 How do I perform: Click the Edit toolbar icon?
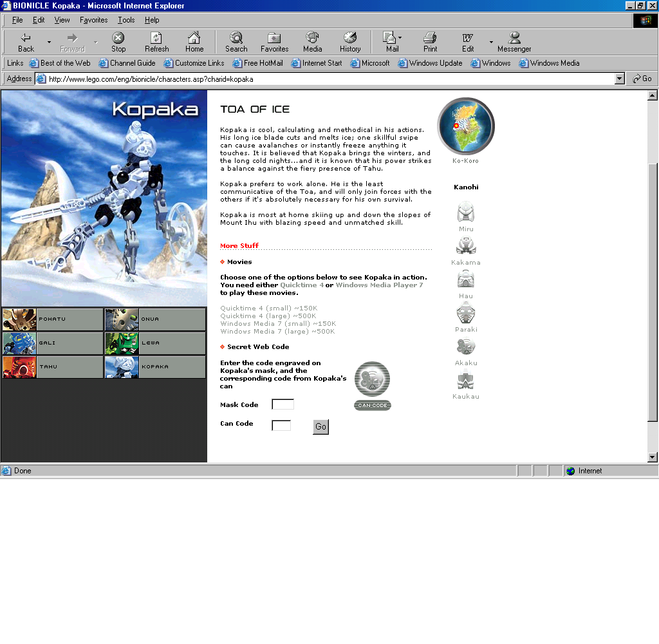[x=468, y=42]
